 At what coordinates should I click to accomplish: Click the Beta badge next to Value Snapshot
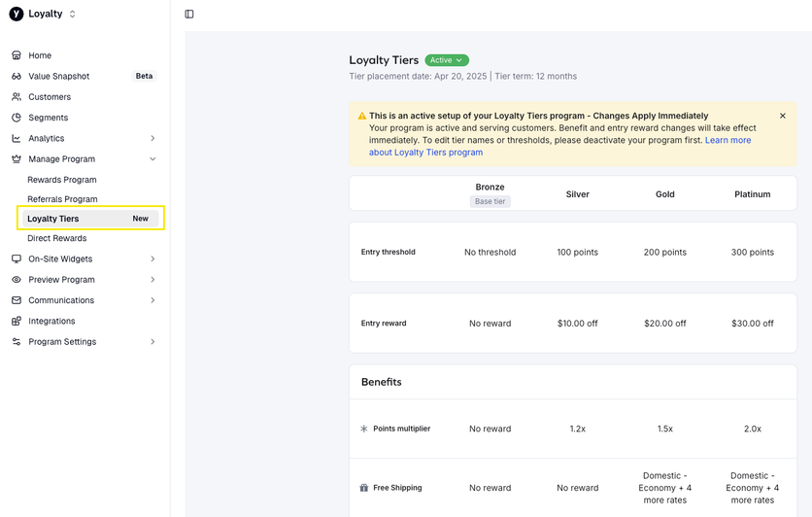click(144, 76)
